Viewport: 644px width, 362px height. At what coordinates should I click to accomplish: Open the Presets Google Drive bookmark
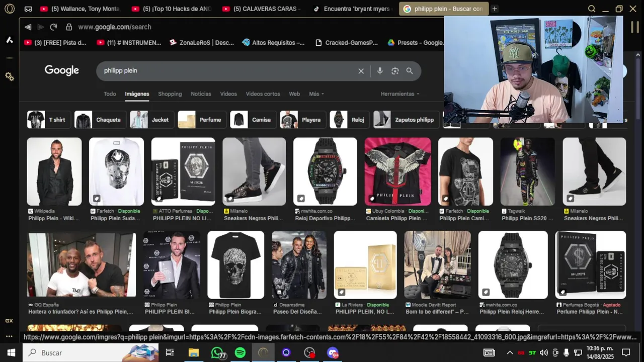tap(415, 43)
